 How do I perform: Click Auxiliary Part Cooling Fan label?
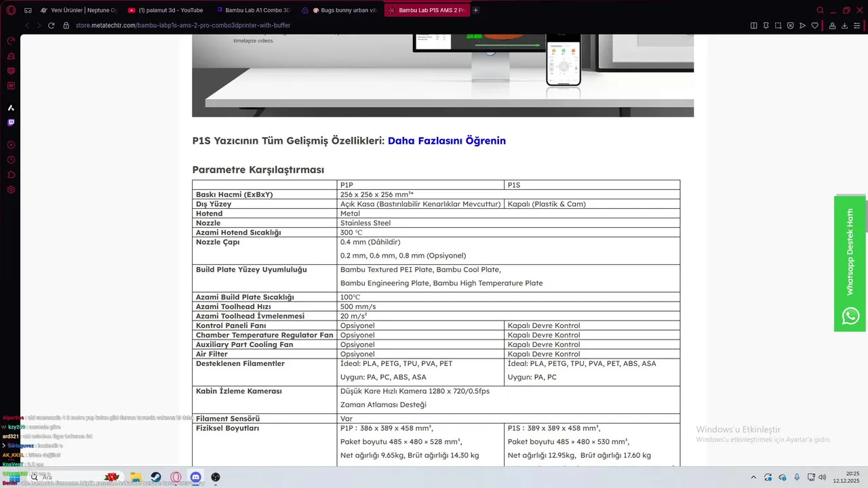244,344
